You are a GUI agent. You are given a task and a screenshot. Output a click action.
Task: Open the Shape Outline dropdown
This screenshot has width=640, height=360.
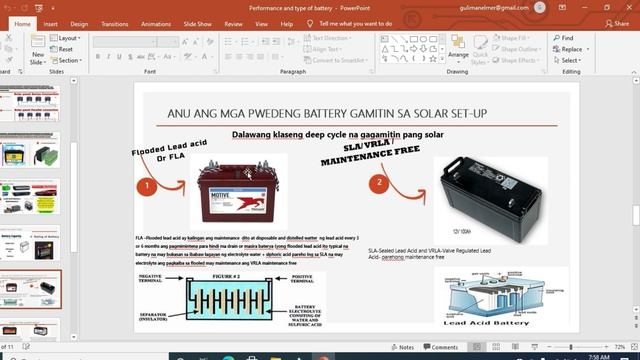pos(517,49)
